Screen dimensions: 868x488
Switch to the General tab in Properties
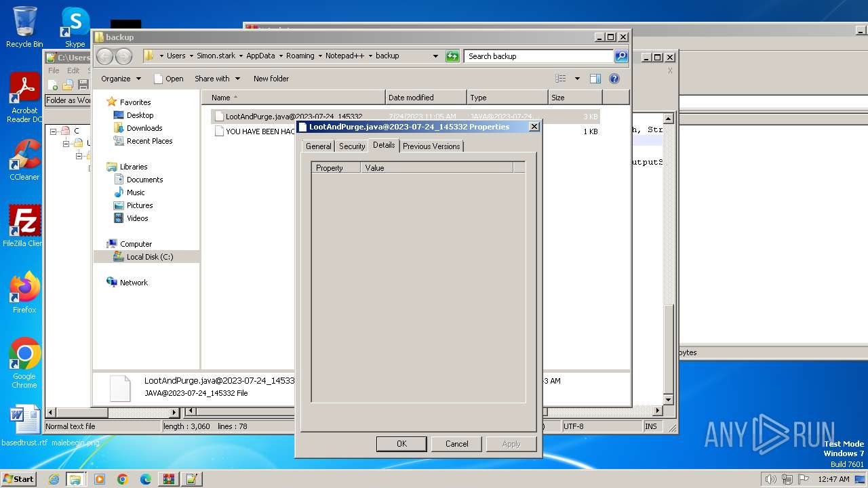tap(318, 146)
